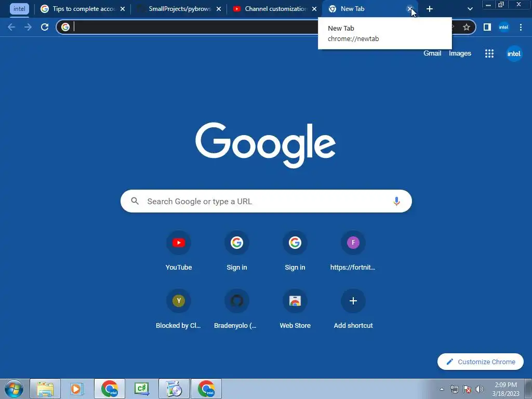Open the first Sign in shortcut

237,250
